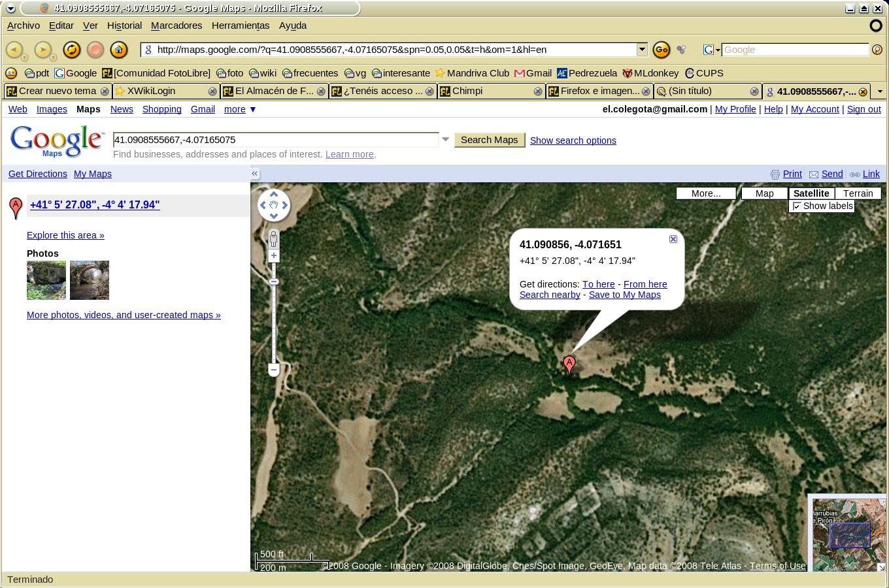Switch to Satellite map view
This screenshot has width=889, height=588.
coord(811,193)
